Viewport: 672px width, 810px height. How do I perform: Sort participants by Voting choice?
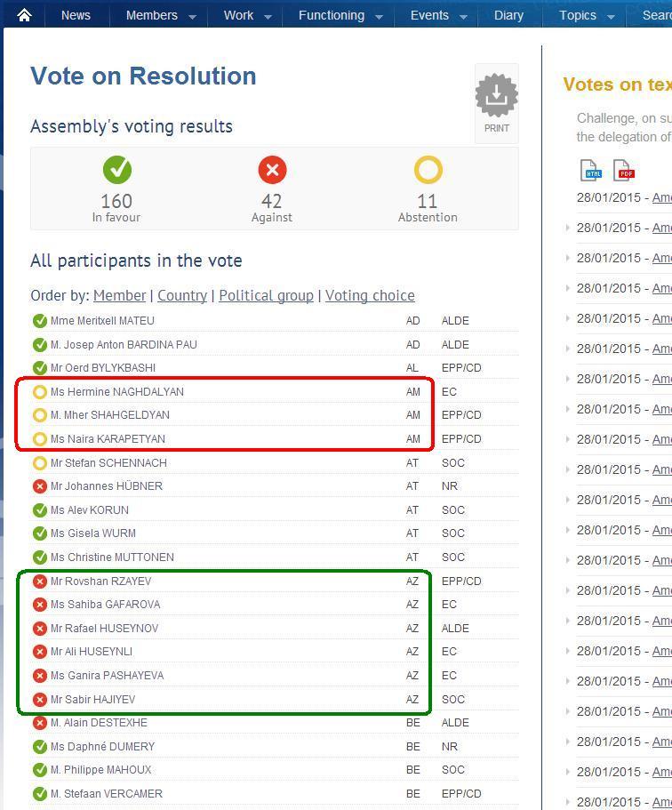click(370, 295)
